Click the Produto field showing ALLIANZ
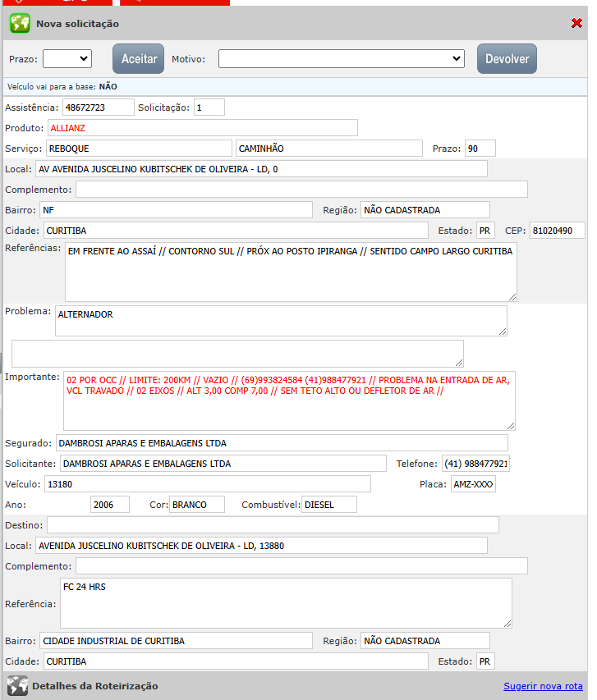The width and height of the screenshot is (597, 700). [203, 128]
